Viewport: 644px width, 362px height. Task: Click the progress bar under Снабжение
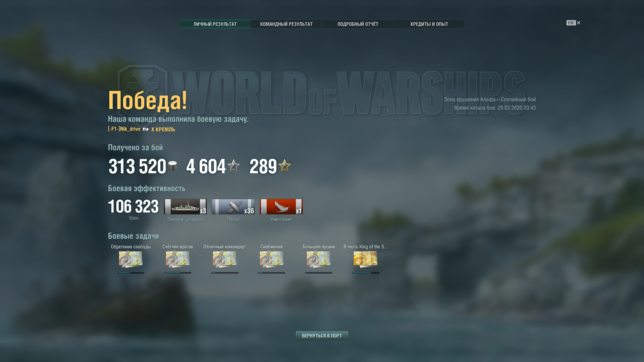(272, 273)
